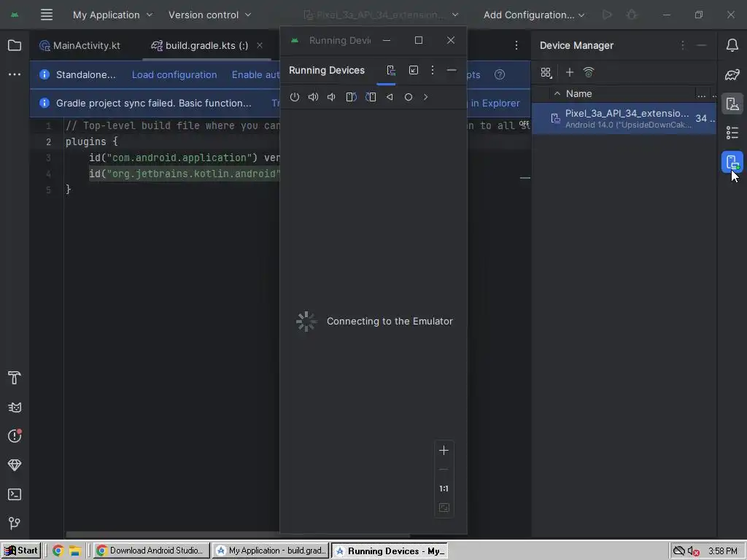Show more emulator toolbar actions chevron

click(x=425, y=97)
